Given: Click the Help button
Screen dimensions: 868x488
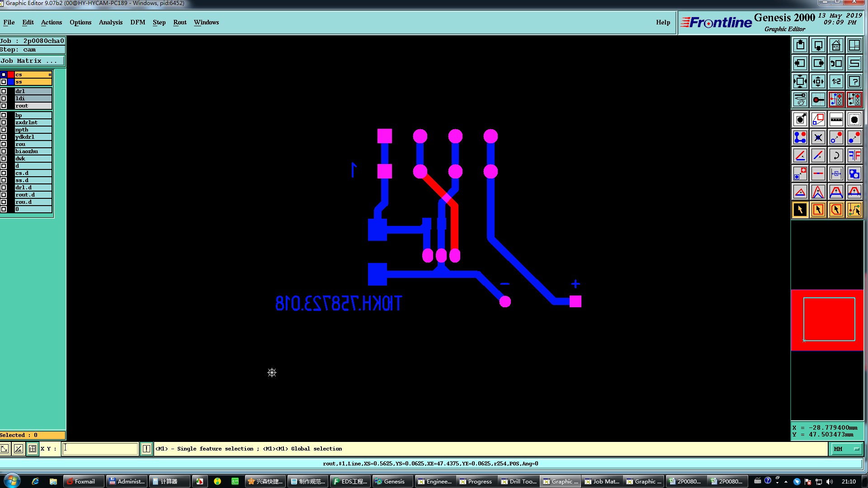Looking at the screenshot, I should click(663, 22).
